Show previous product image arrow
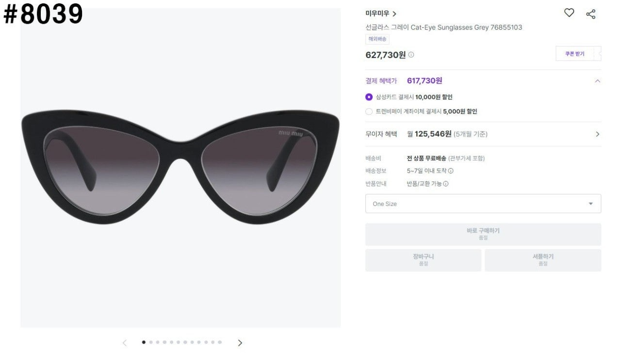 pos(125,343)
